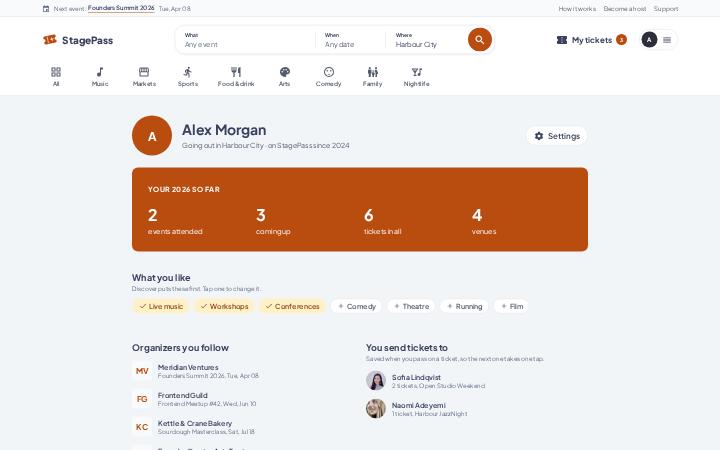Click the Settings gear icon

point(539,136)
